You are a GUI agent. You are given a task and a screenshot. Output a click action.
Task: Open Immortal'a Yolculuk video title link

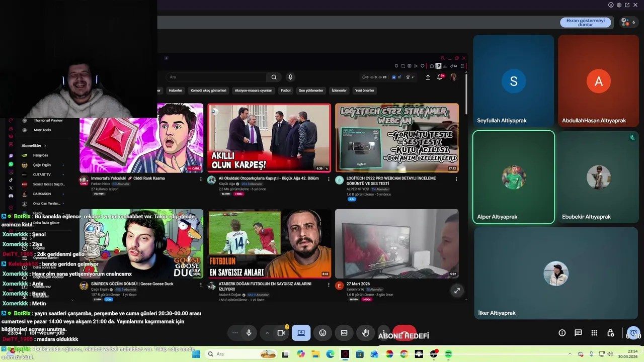[x=128, y=178]
